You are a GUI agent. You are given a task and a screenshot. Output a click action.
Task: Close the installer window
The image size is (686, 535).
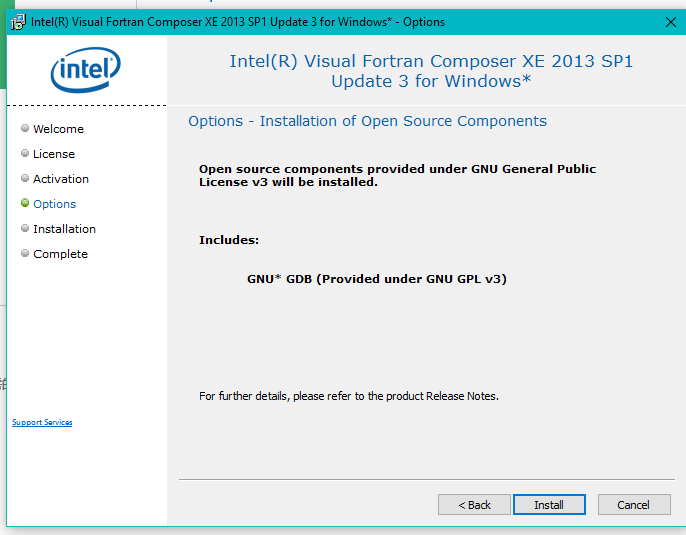tap(671, 22)
